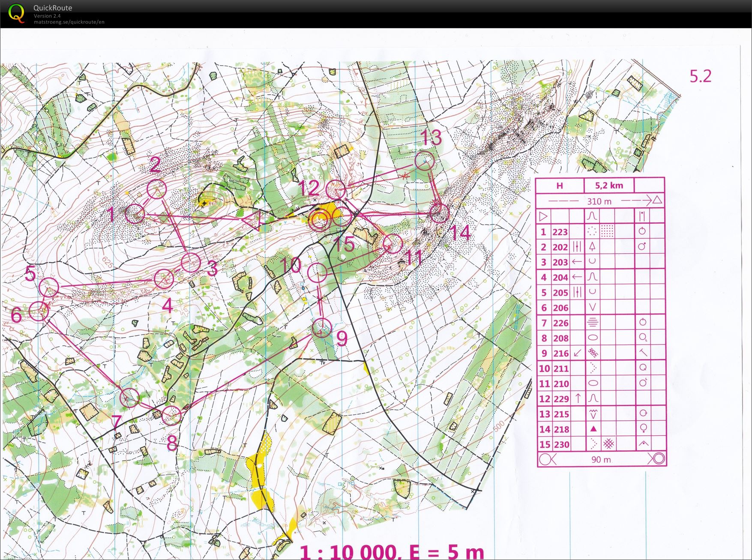752x560 pixels.
Task: Click the hill symbol in row 204
Action: coord(593,277)
